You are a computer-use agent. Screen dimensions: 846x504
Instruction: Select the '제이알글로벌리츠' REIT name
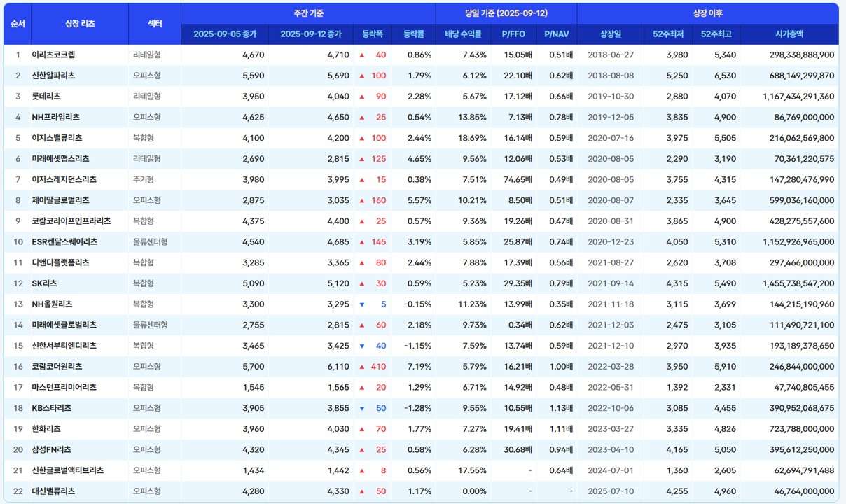61,200
